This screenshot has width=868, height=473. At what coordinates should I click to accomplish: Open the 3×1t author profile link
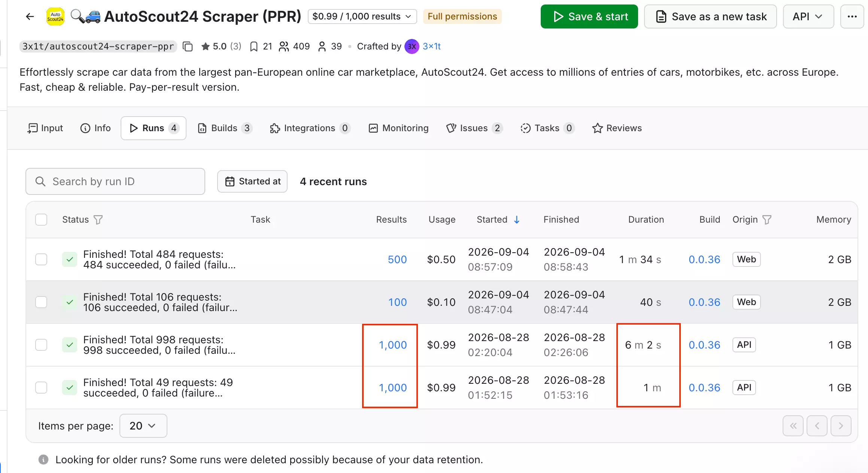432,46
